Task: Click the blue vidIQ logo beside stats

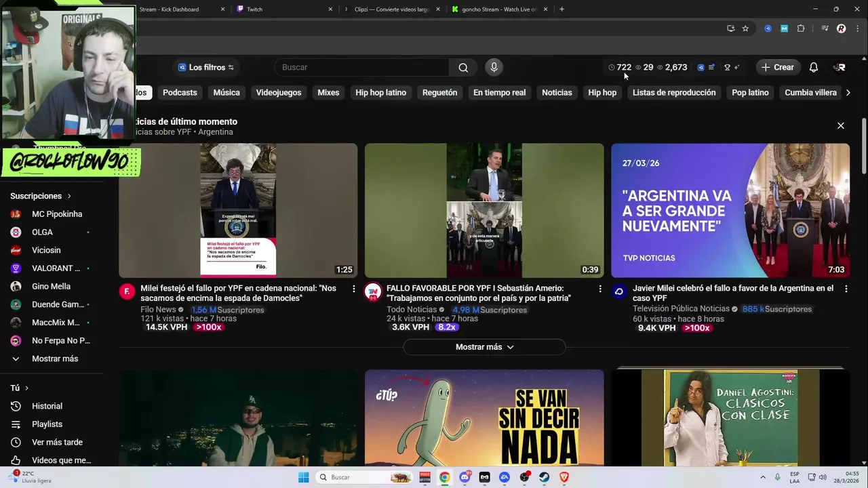Action: click(x=701, y=67)
